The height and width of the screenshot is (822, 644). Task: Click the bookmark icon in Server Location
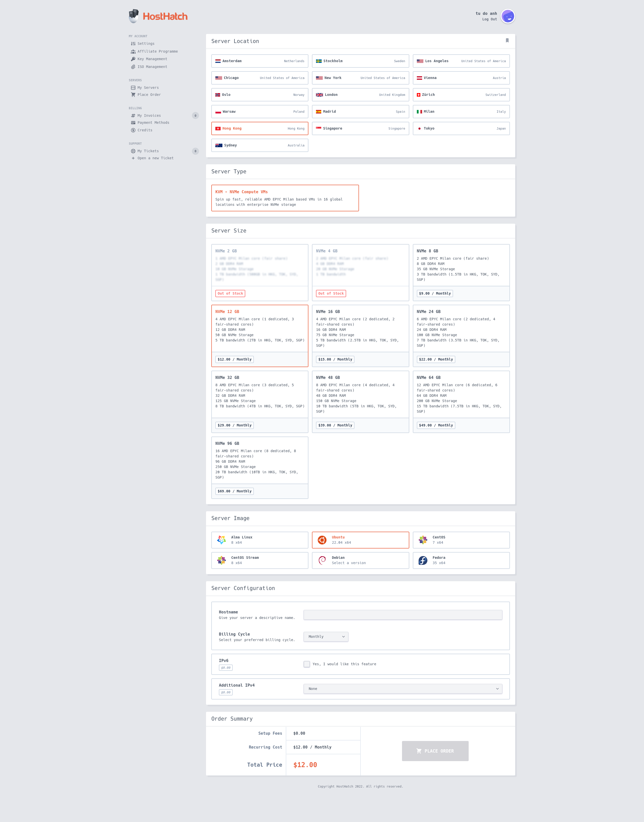coord(507,40)
